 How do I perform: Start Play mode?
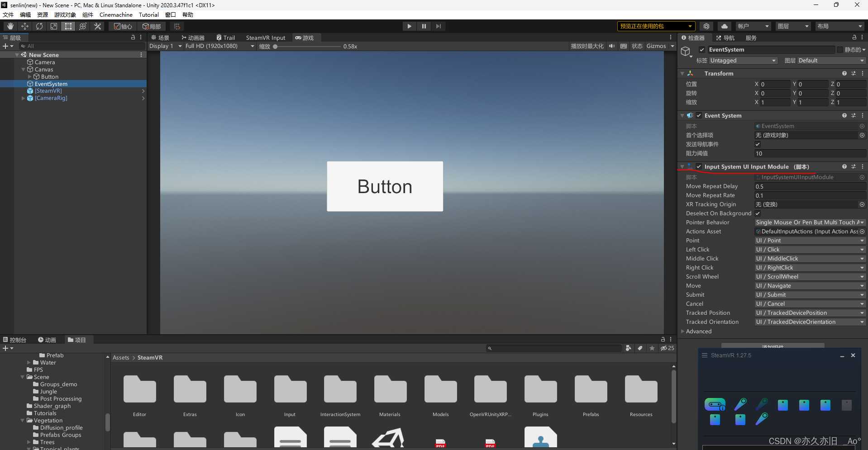[409, 26]
